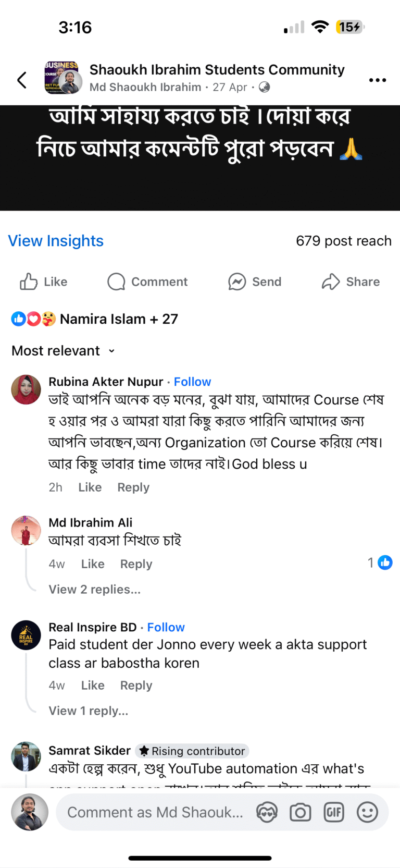Tap the camera icon in comment bar
Image resolution: width=400 pixels, height=868 pixels.
click(301, 812)
